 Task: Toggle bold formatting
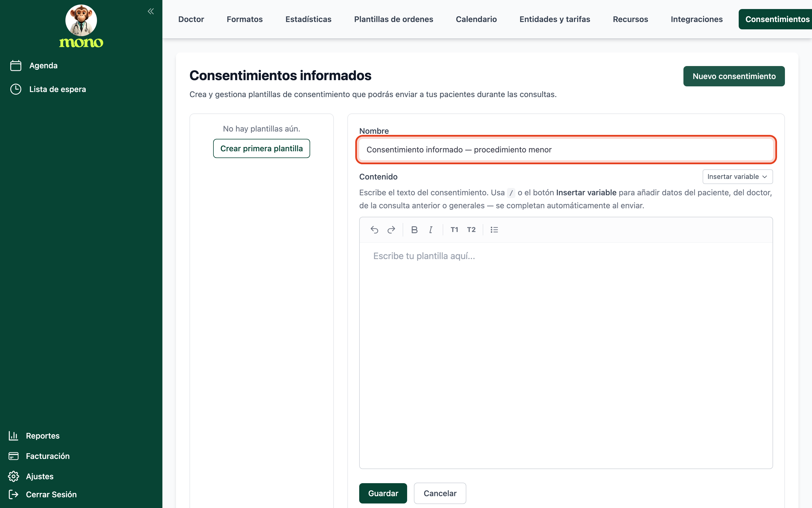(414, 230)
